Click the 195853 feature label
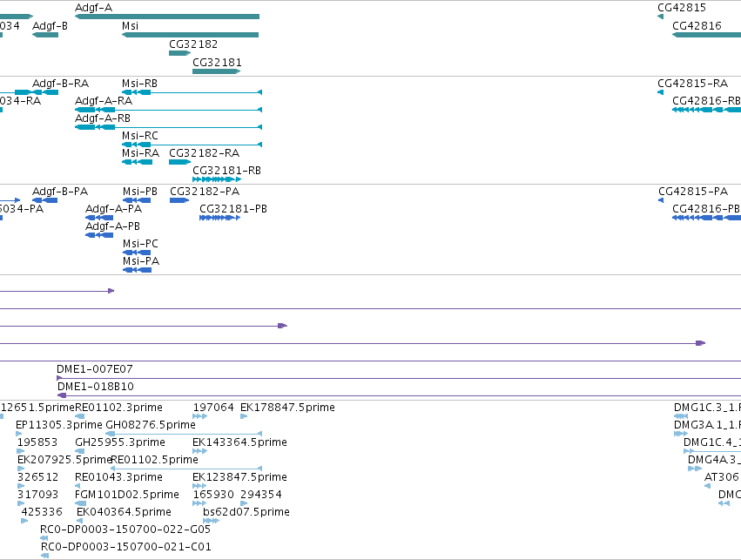Image resolution: width=741 pixels, height=560 pixels. coord(37,442)
